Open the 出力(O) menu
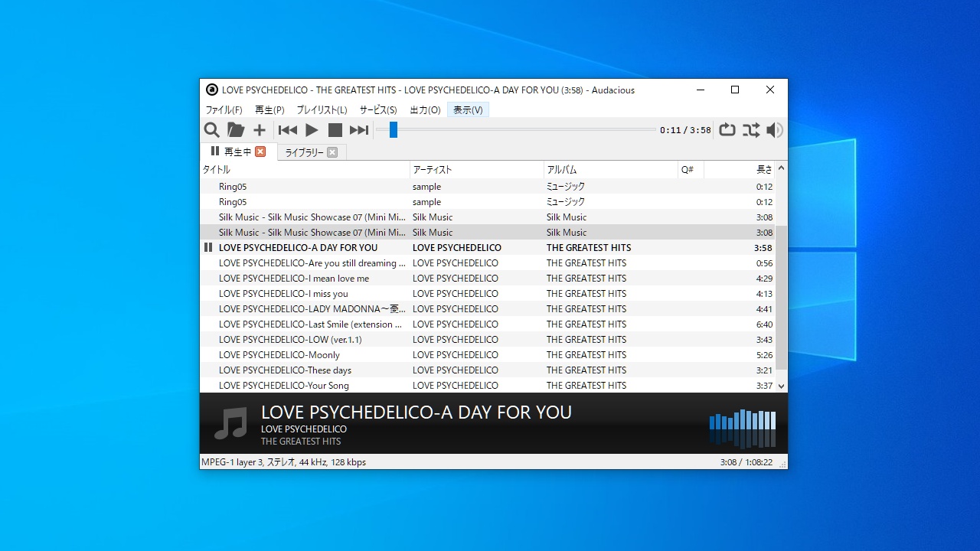Viewport: 980px width, 551px height. point(425,110)
